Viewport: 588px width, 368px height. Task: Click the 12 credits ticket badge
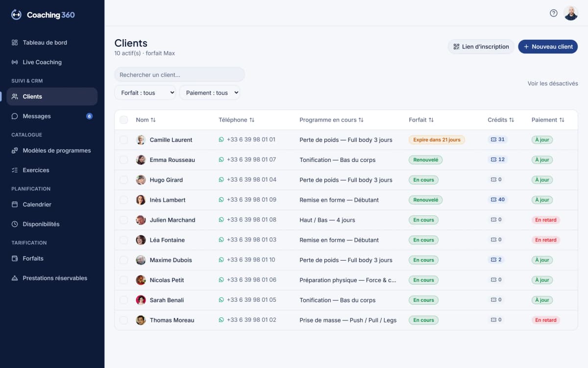pyautogui.click(x=498, y=159)
